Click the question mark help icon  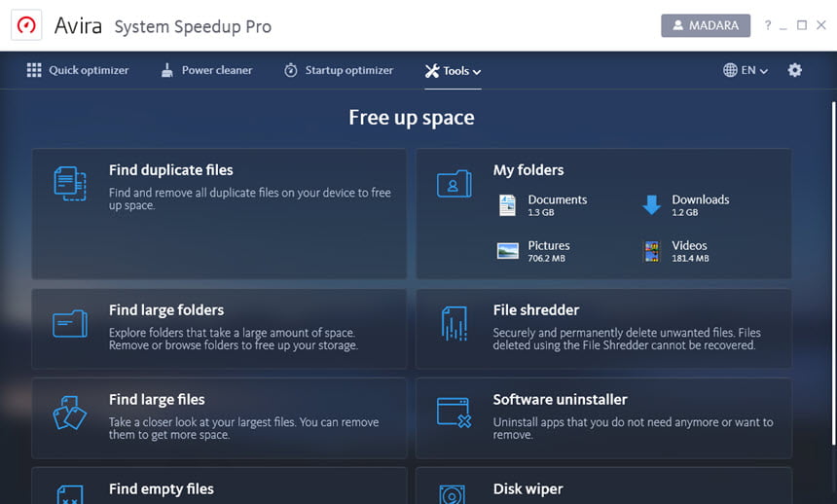(x=768, y=25)
